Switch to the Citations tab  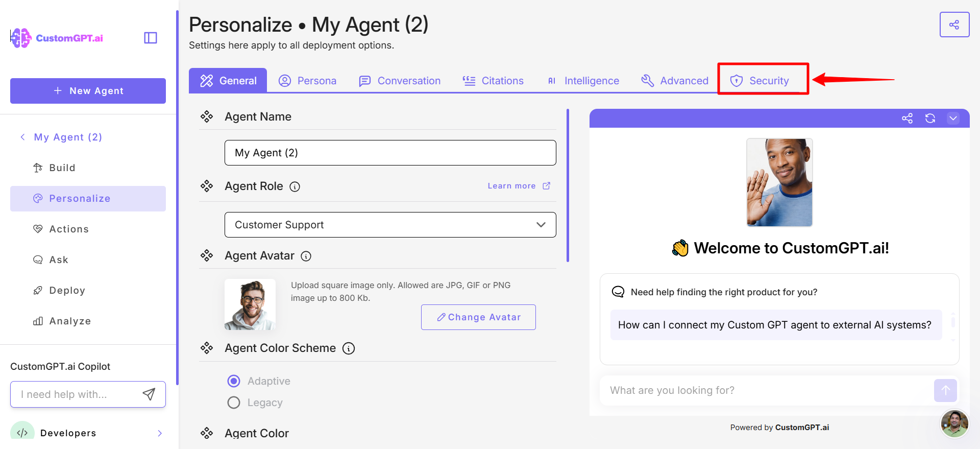click(x=493, y=81)
